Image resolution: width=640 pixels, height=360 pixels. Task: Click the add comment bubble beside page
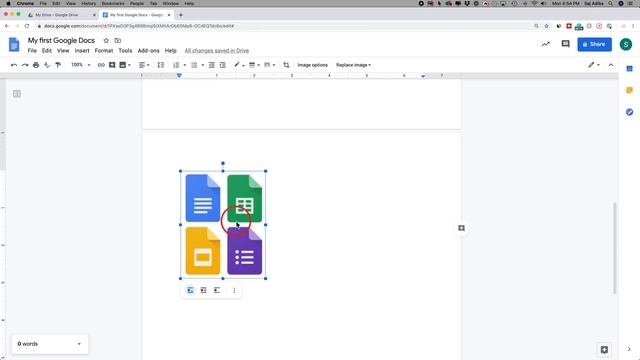click(462, 228)
